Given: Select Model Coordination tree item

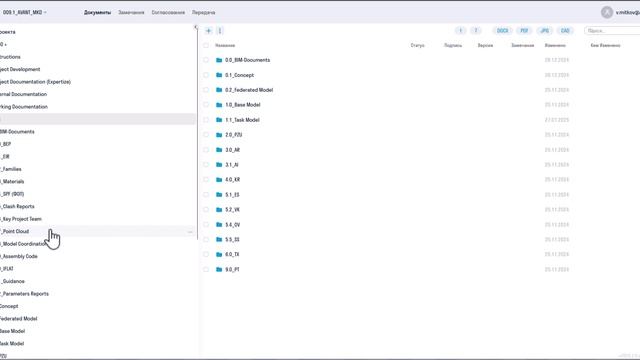Looking at the screenshot, I should pyautogui.click(x=24, y=244).
